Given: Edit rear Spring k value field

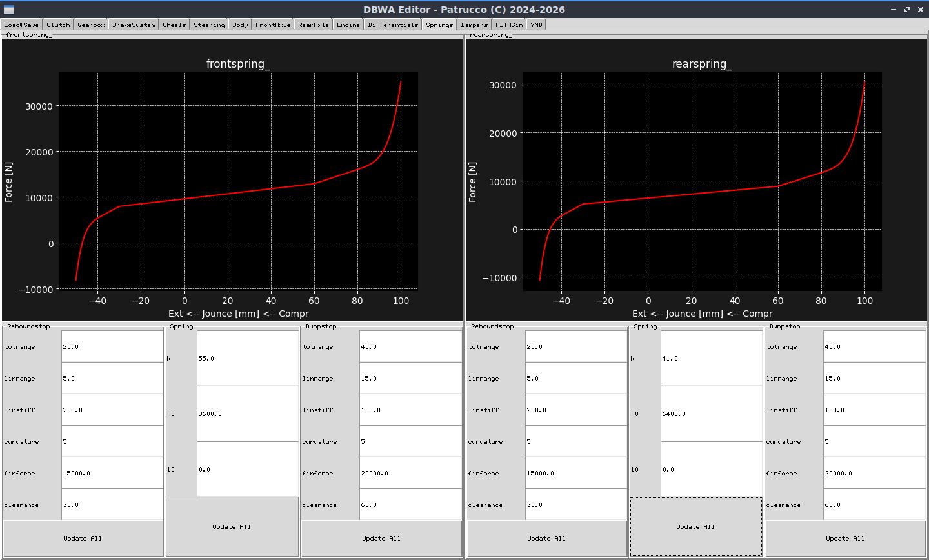Looking at the screenshot, I should pyautogui.click(x=712, y=358).
